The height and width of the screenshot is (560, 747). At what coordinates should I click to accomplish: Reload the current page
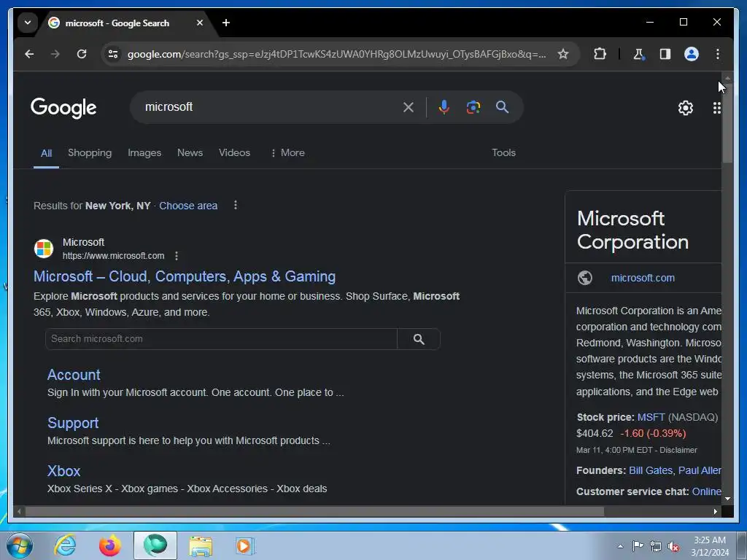click(x=82, y=54)
